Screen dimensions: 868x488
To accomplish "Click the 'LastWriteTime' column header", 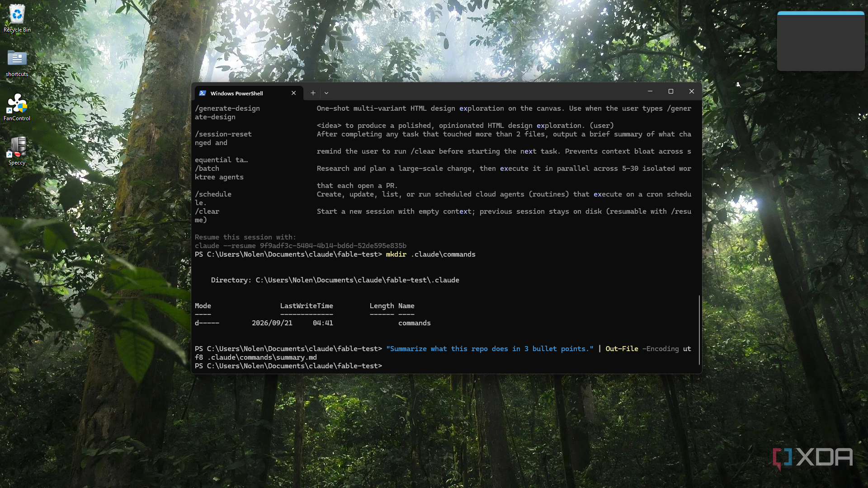I will coord(307,306).
